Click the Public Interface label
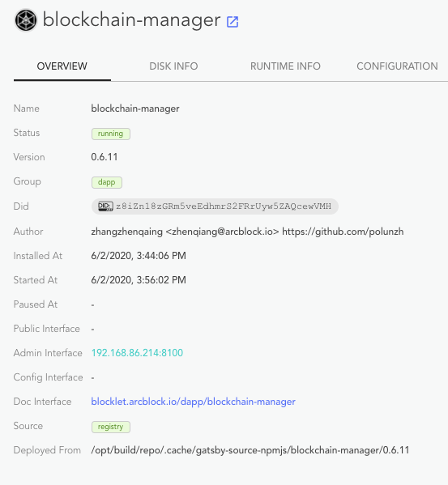448x485 pixels. pyautogui.click(x=47, y=329)
